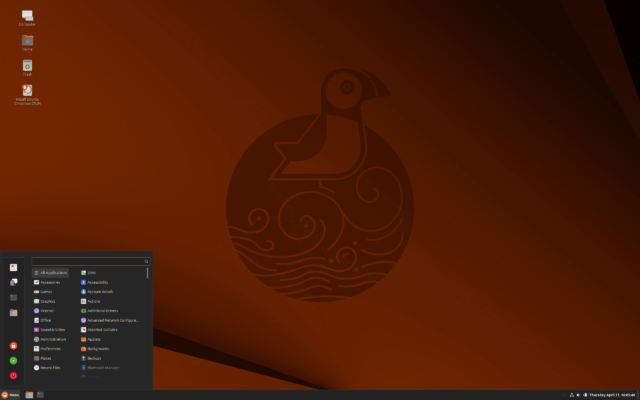Image resolution: width=640 pixels, height=400 pixels.
Task: Open the network applet in system tray
Action: [x=571, y=395]
